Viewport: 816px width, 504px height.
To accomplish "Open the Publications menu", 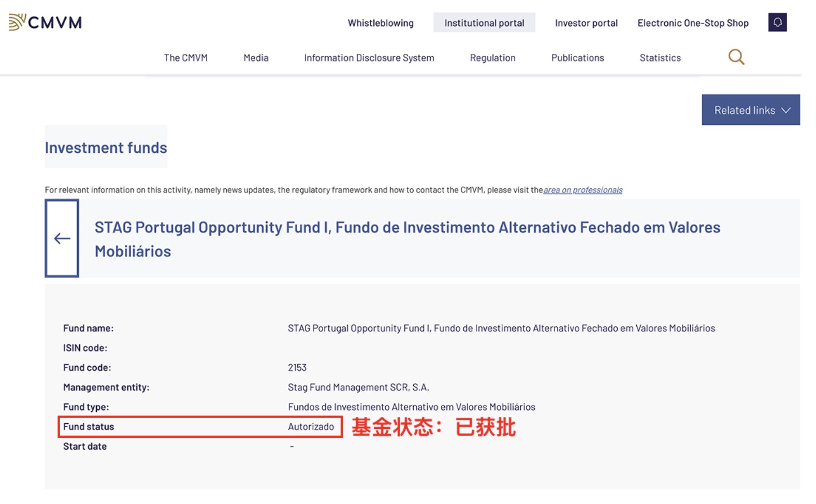I will pyautogui.click(x=577, y=57).
